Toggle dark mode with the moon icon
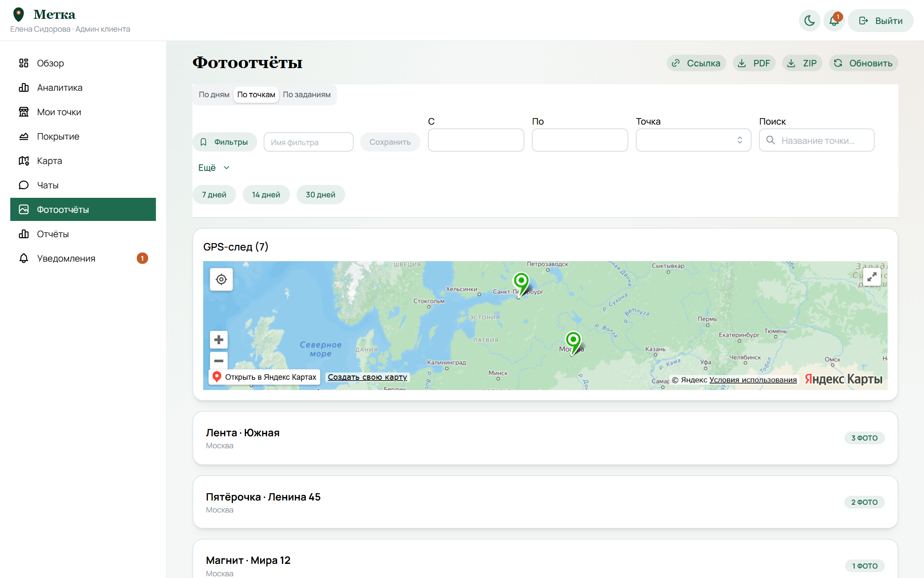The width and height of the screenshot is (924, 578). [809, 21]
